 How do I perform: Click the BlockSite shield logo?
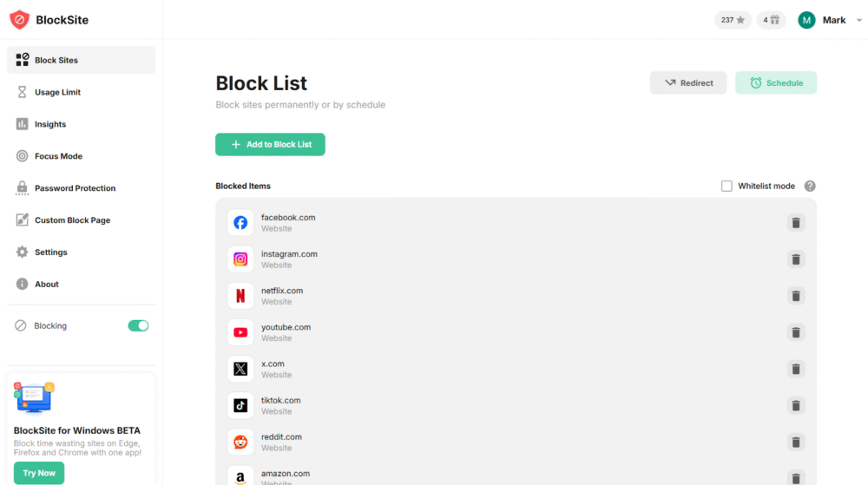[x=19, y=19]
